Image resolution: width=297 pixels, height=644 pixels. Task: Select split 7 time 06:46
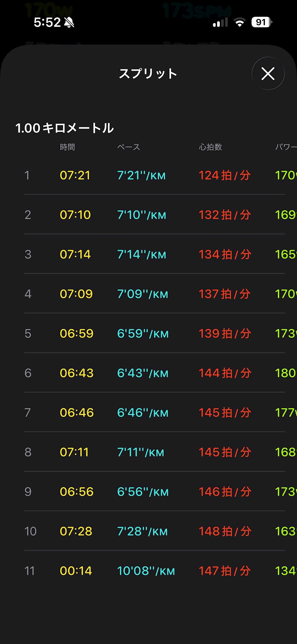[x=77, y=413]
